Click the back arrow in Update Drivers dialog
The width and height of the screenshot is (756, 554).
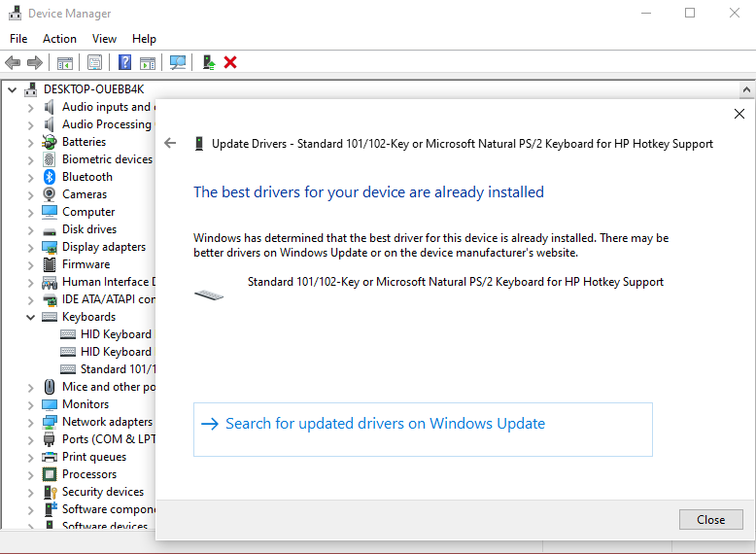click(x=170, y=143)
